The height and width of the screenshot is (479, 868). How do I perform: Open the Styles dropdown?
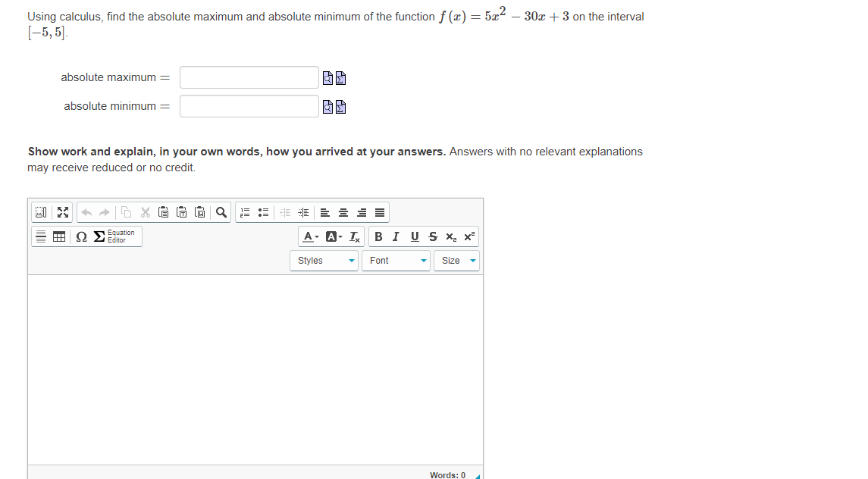tap(324, 260)
